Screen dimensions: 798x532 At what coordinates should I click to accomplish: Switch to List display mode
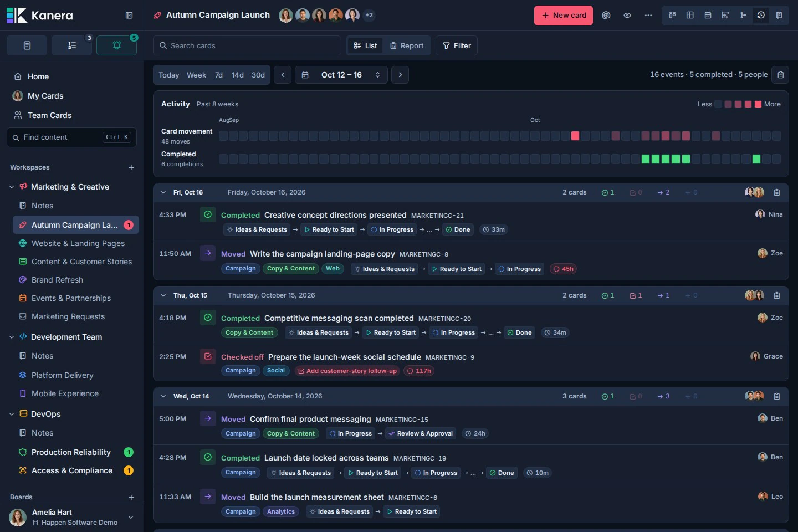(365, 45)
